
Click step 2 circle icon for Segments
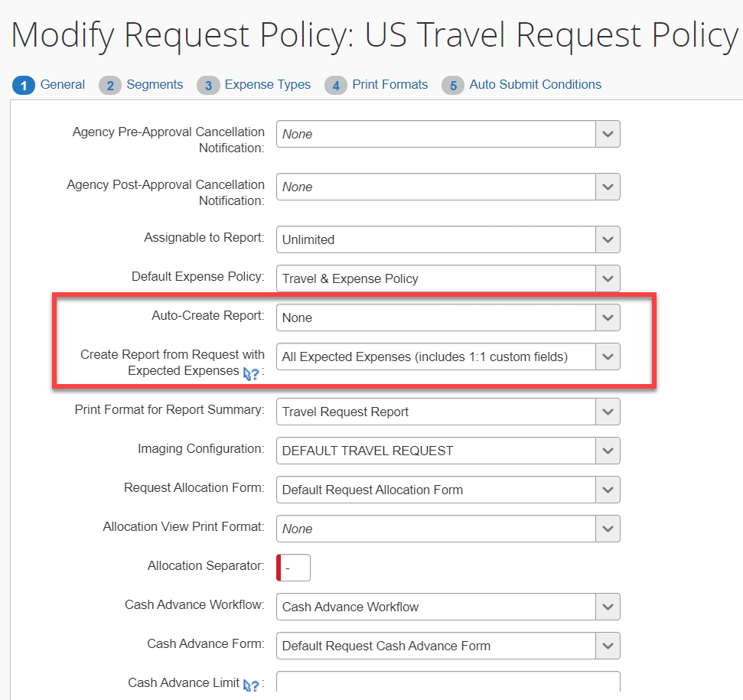pyautogui.click(x=109, y=86)
